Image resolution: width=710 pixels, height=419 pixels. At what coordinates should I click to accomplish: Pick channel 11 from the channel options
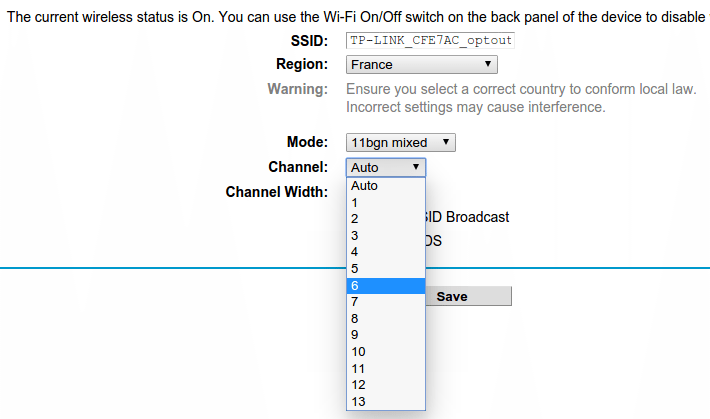(x=386, y=368)
